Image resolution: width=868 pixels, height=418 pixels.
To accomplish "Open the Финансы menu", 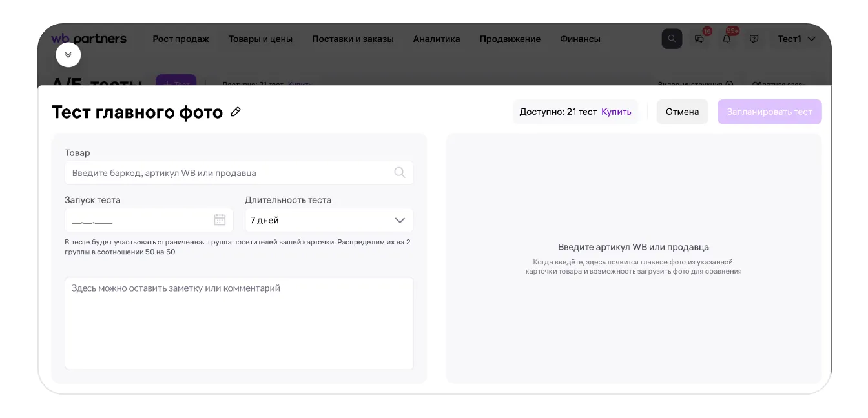I will [580, 39].
